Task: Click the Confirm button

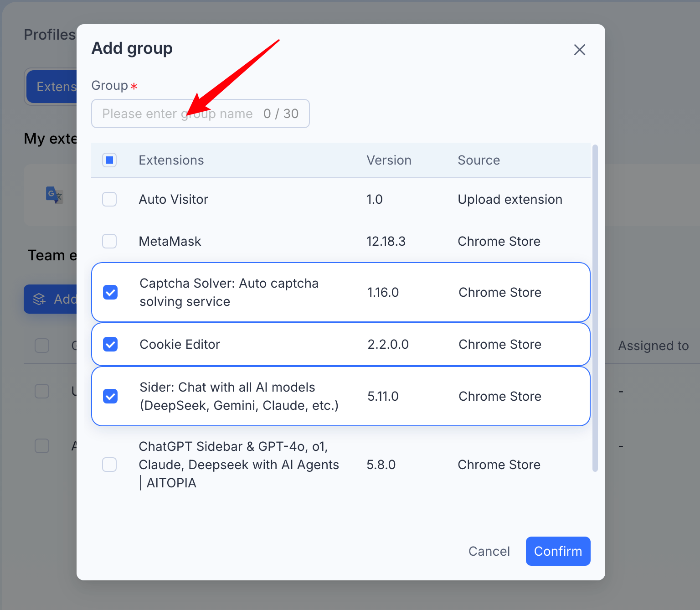Action: click(x=558, y=551)
